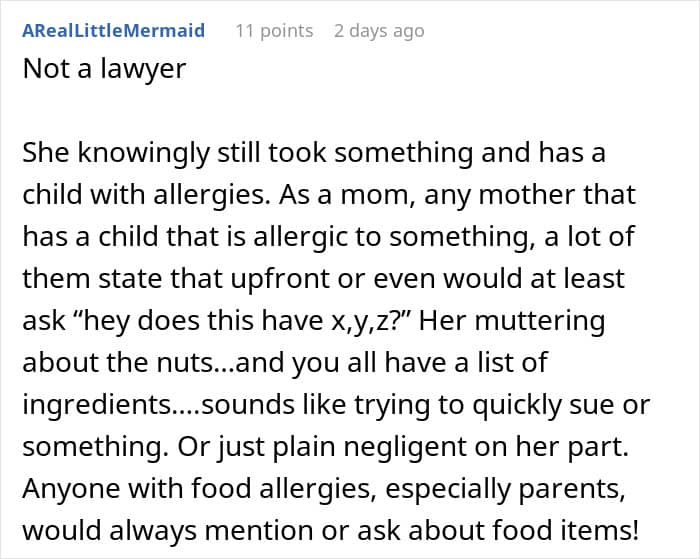Screen dimensions: 700x559
Task: Click the '11 points' score text
Action: (x=274, y=31)
